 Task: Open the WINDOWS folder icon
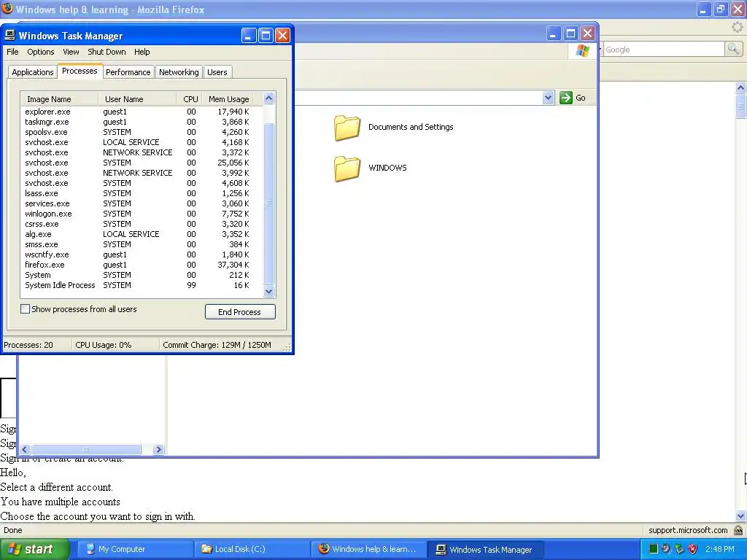click(x=347, y=168)
